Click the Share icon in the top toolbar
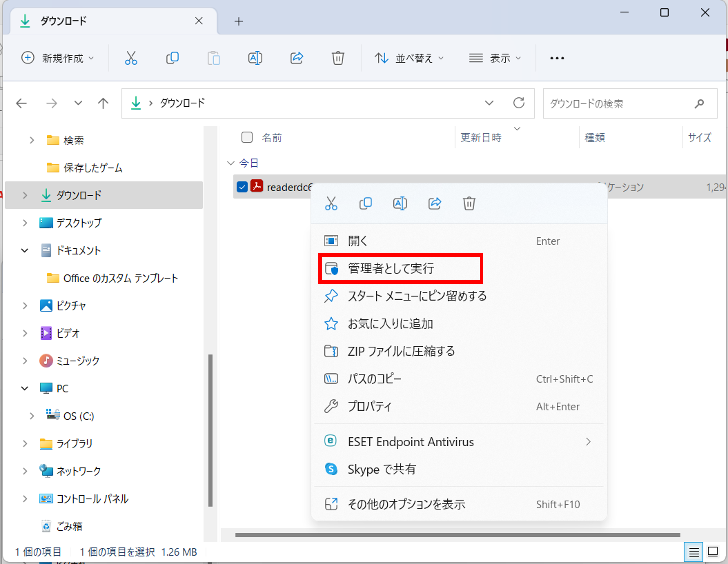728x564 pixels. 297,58
